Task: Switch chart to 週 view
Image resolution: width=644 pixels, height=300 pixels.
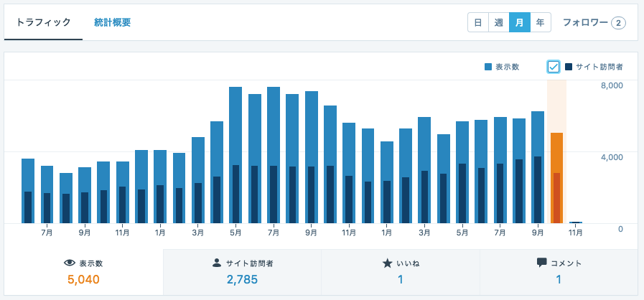Action: coord(498,23)
